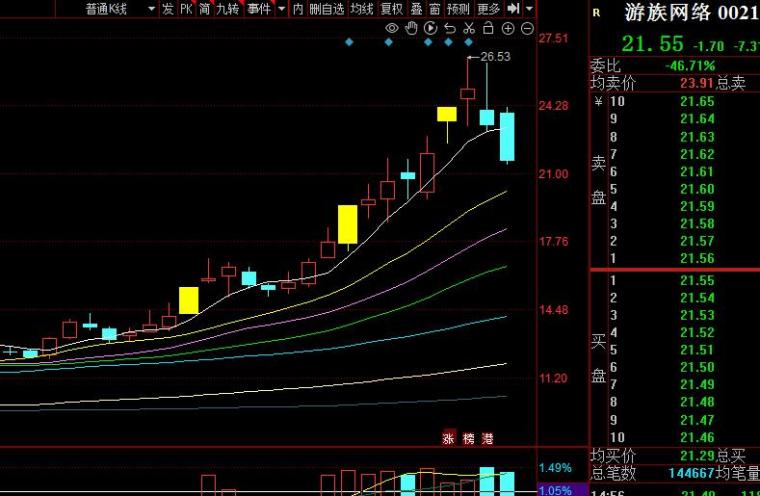Select buy level 1 price 21.55
This screenshot has width=760, height=496.
[697, 280]
